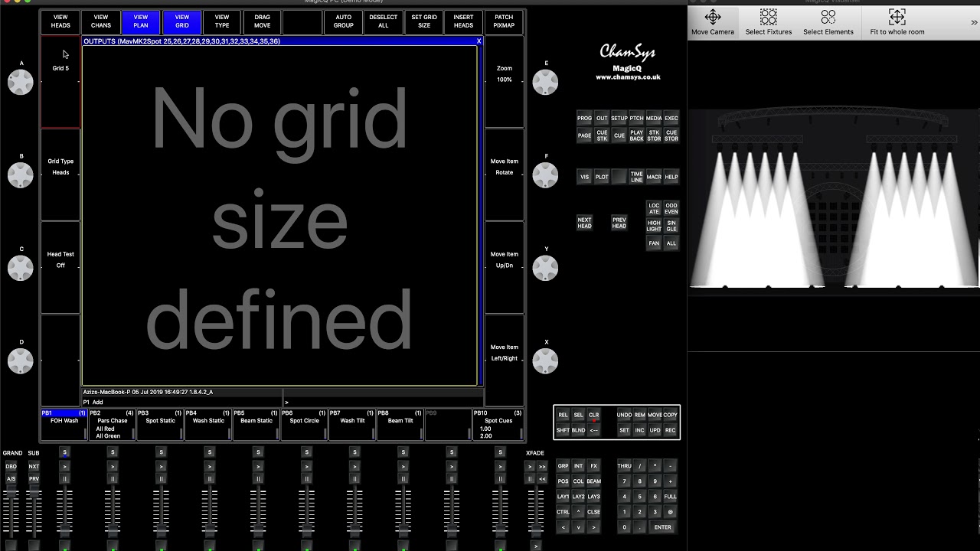Click Fit to whole room icon
Screen dimensions: 980x551
point(897,22)
